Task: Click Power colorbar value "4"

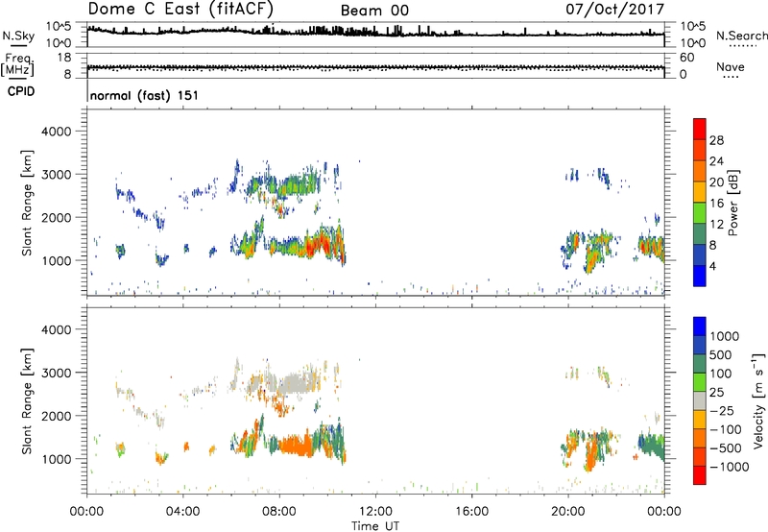Action: [713, 266]
